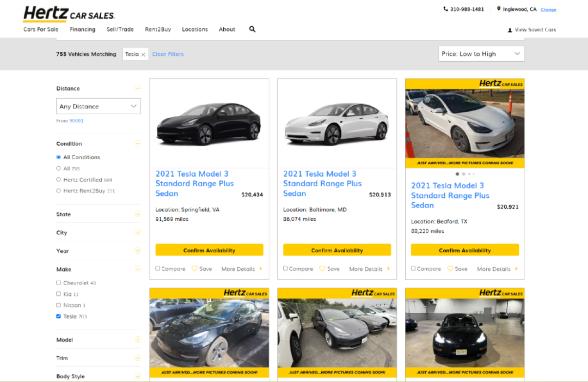Click More Details arrow on Springfield, VA car
Viewport: 588px width, 382px height.
click(261, 269)
